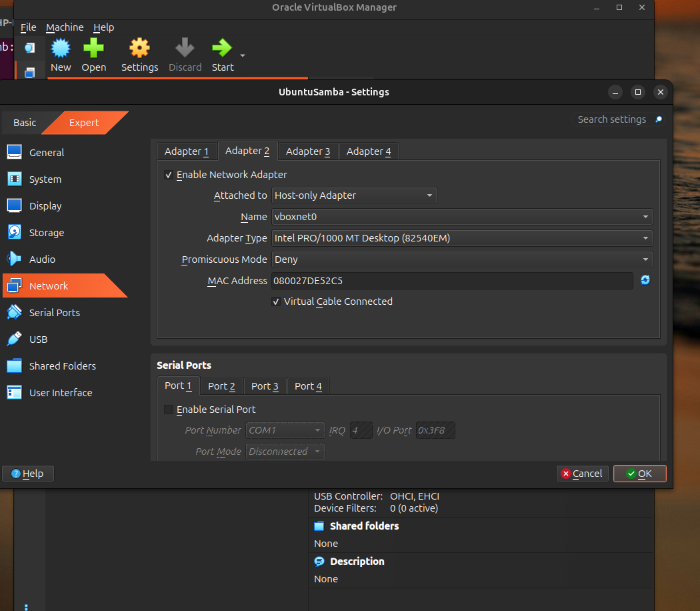Click the OK button
The height and width of the screenshot is (611, 700).
tap(639, 474)
